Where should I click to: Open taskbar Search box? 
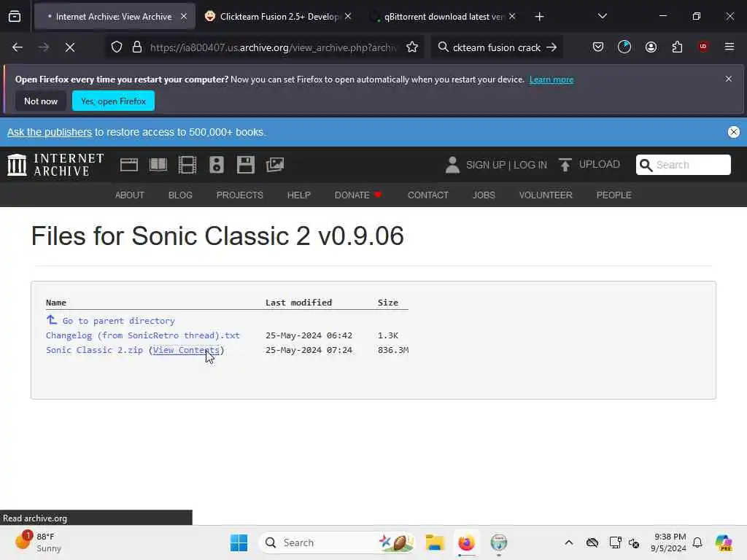(337, 542)
